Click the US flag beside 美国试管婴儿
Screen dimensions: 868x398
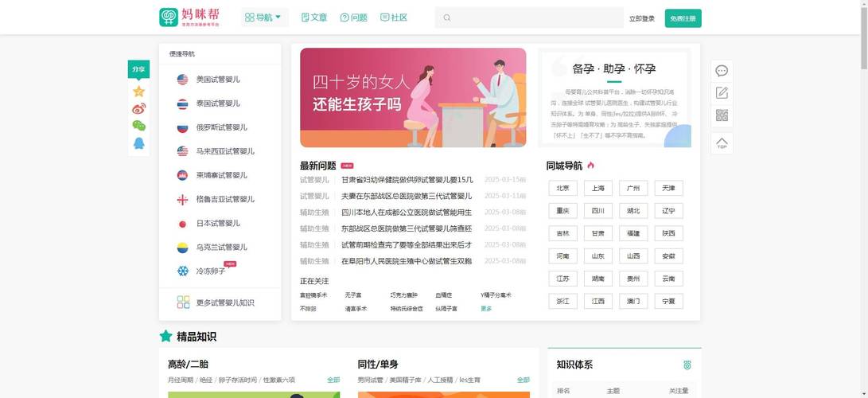pos(183,79)
